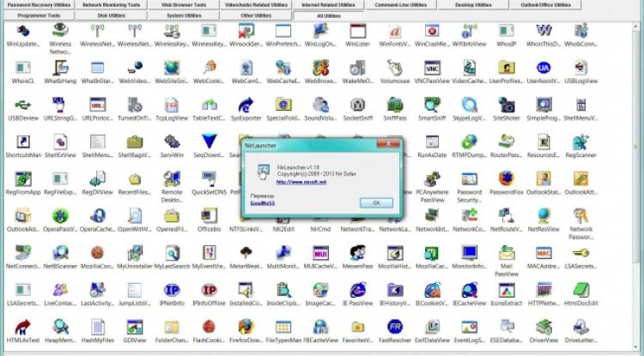Open the Volumouse utility icon
Screen dimensions: 644x356
tap(395, 69)
